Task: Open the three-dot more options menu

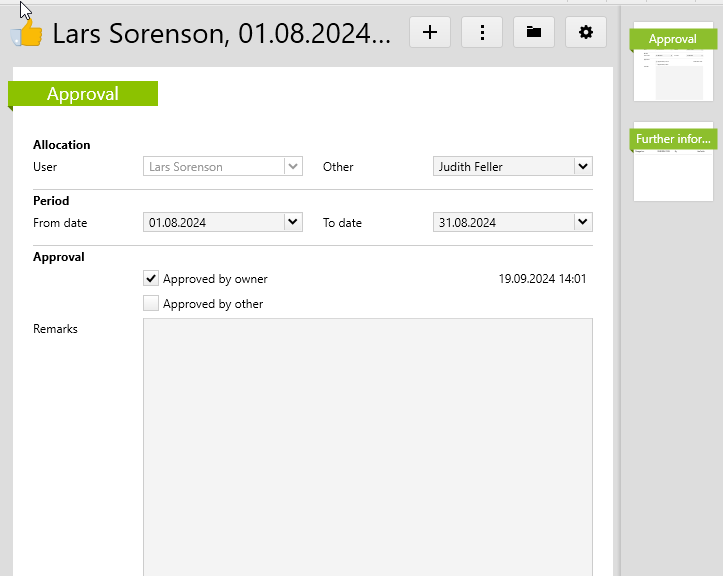Action: [x=482, y=32]
